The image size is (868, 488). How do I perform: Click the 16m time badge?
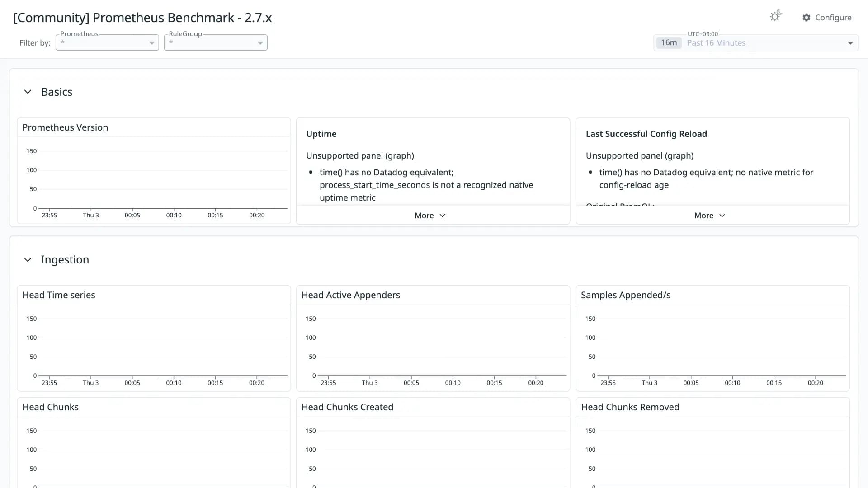click(669, 42)
